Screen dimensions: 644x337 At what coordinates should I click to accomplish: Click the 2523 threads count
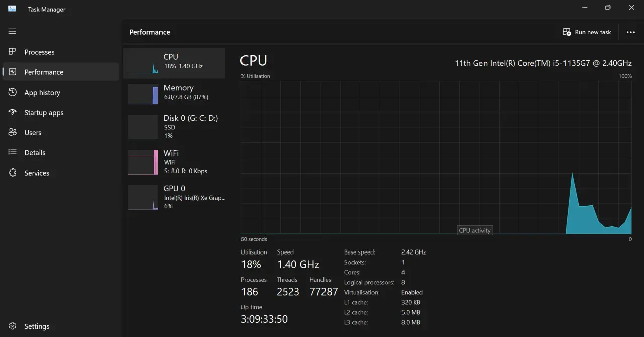288,292
